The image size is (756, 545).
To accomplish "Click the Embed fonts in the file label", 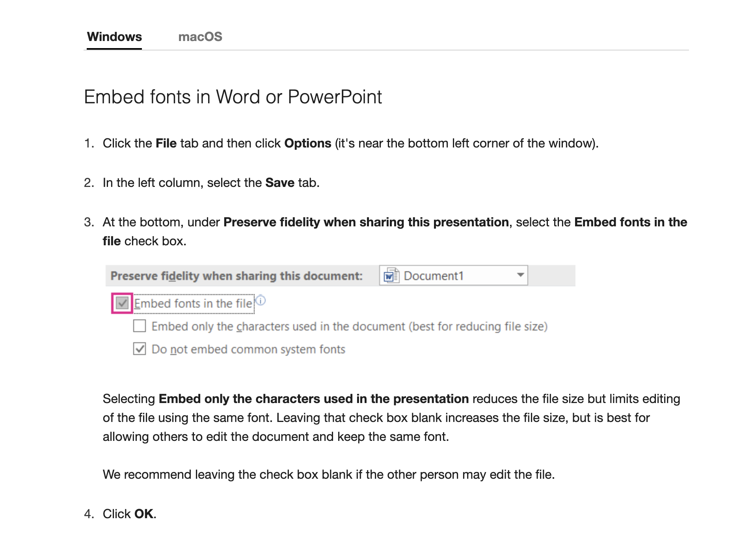I will point(193,304).
